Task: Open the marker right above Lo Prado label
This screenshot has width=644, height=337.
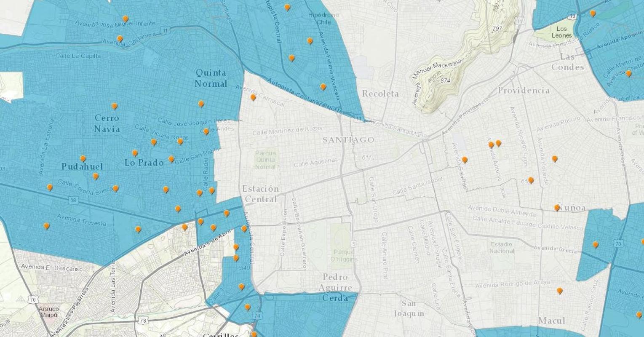Action: (135, 153)
